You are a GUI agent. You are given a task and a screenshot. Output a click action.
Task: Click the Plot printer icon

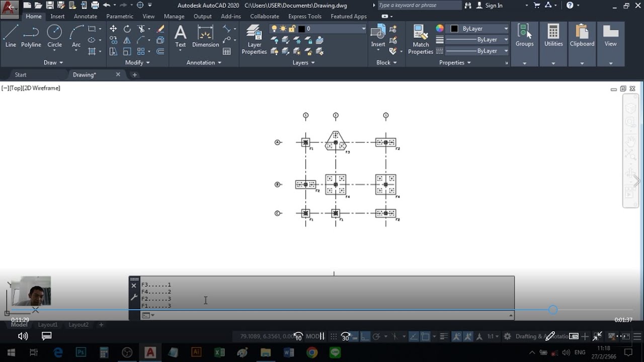click(95, 6)
